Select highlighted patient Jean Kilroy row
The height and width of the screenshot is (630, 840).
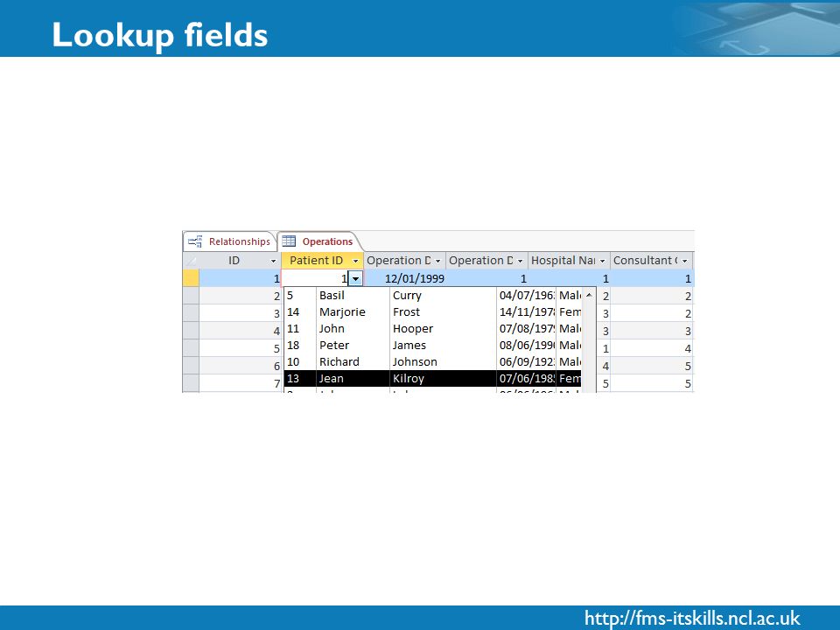coord(432,378)
